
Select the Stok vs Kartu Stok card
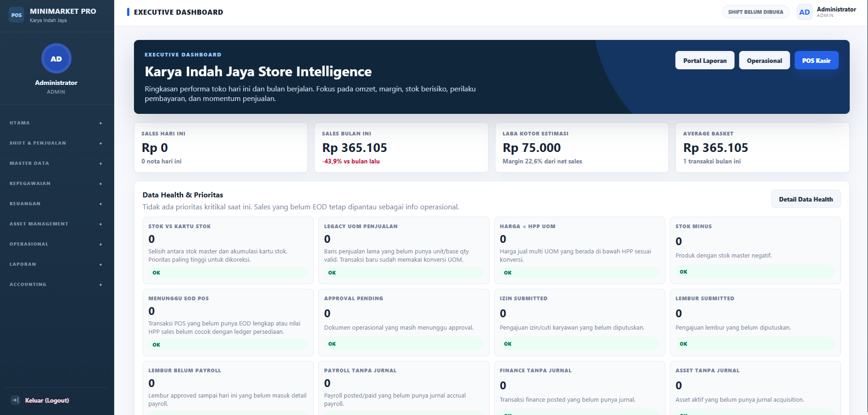coord(228,250)
